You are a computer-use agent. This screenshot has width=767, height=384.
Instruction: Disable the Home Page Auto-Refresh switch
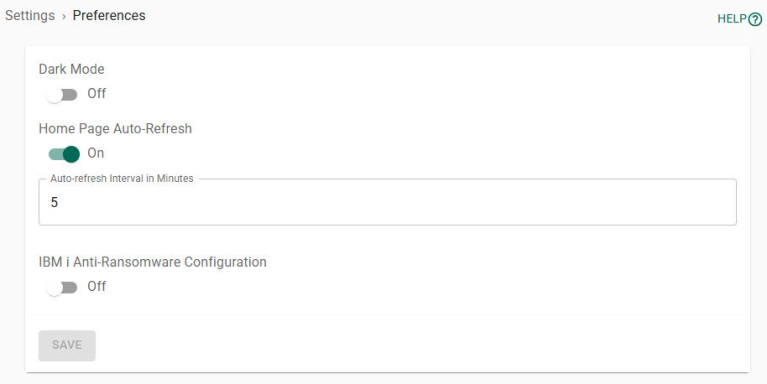point(64,154)
